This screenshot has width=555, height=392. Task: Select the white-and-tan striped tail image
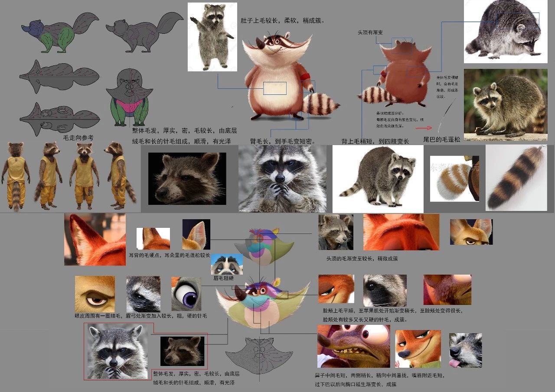point(454,179)
